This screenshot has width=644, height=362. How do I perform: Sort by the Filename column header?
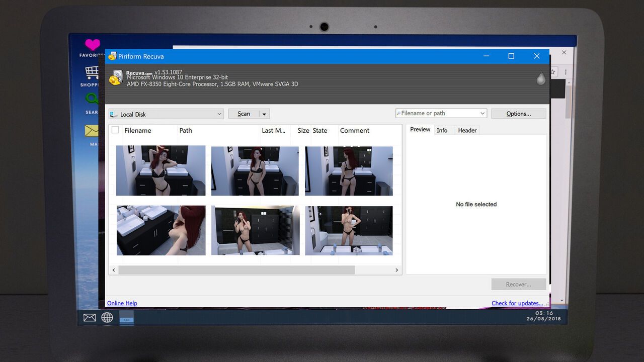tap(138, 130)
